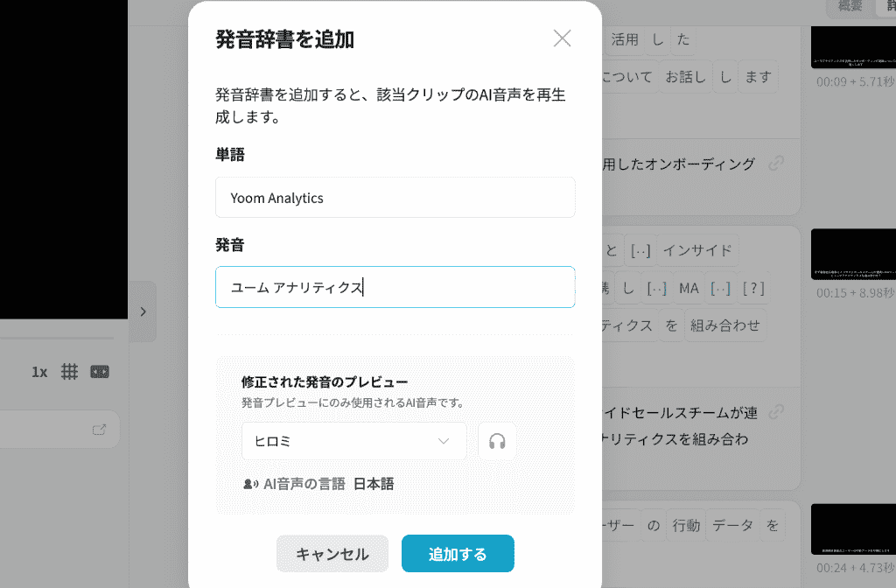Select the 00:15 clip thumbnail
Image resolution: width=896 pixels, height=588 pixels.
pyautogui.click(x=854, y=255)
